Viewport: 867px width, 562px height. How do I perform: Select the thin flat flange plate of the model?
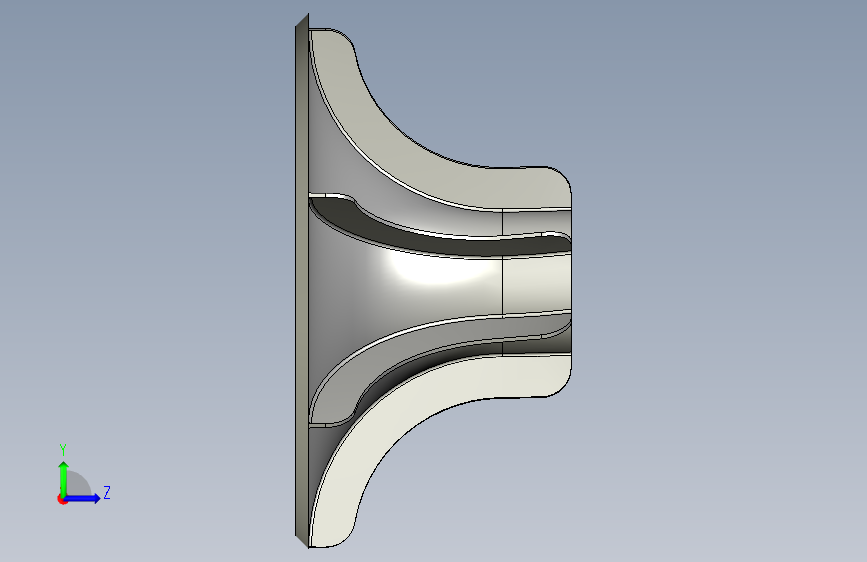coord(302,281)
